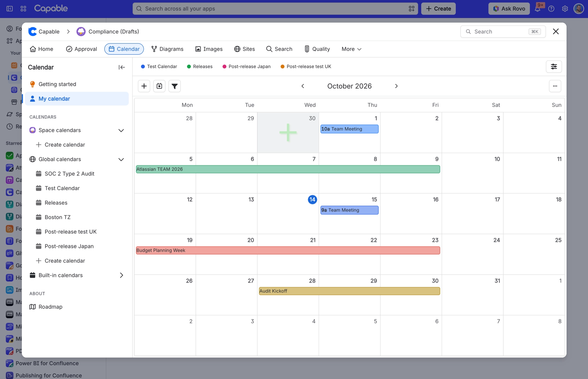
Task: Go to next month arrow
Action: (x=396, y=86)
